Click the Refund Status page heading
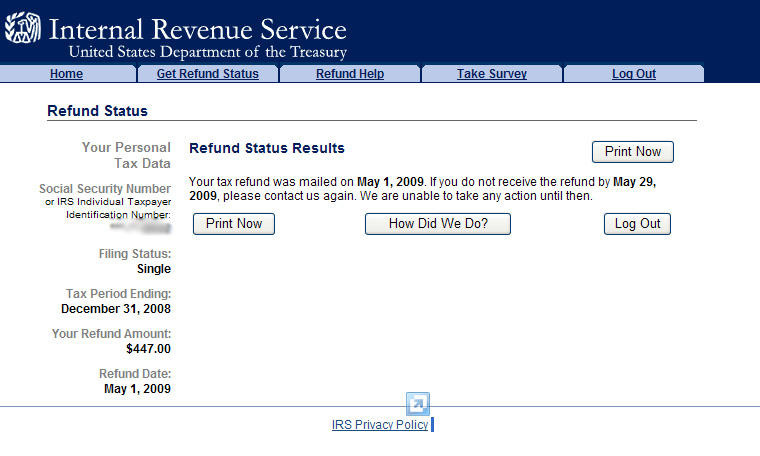 point(97,111)
